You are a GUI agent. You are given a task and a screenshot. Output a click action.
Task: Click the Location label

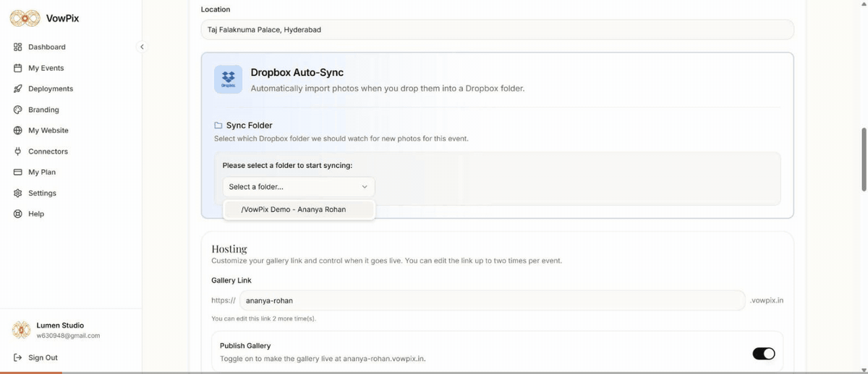tap(216, 9)
